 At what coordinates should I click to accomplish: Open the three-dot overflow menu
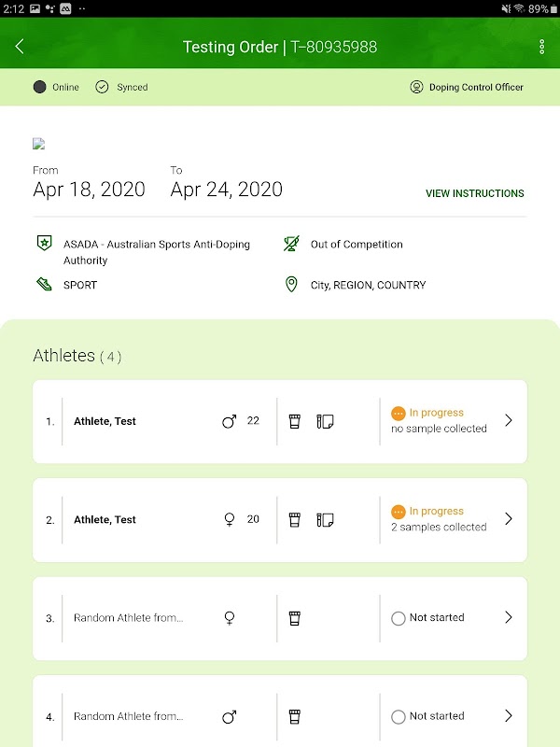[x=542, y=47]
